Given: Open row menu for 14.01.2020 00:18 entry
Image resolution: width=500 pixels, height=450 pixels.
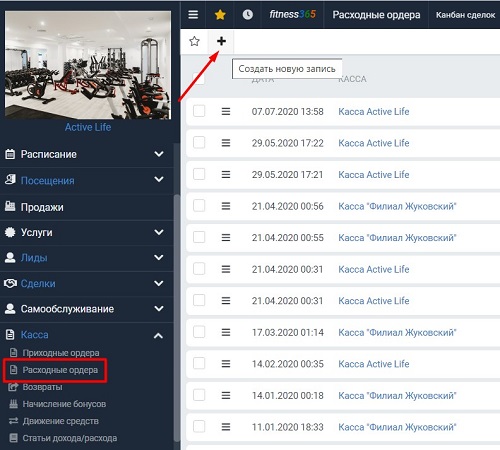Looking at the screenshot, I should [226, 395].
